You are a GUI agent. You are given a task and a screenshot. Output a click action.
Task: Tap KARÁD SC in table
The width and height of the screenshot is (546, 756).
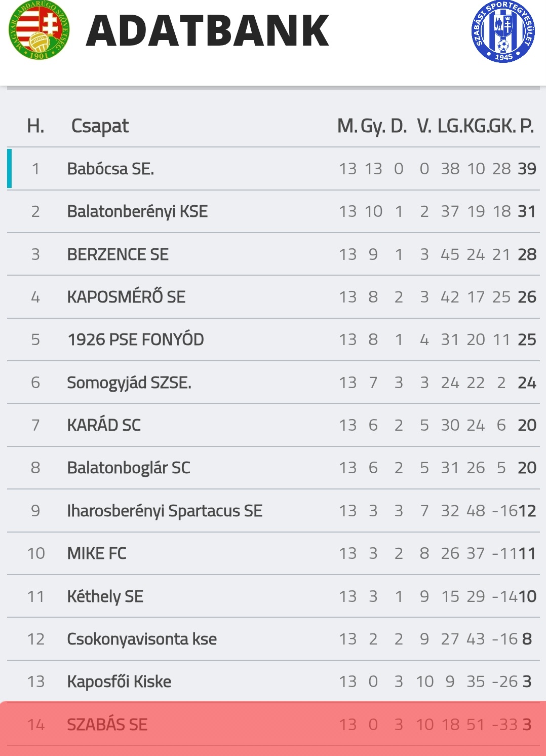tap(104, 425)
